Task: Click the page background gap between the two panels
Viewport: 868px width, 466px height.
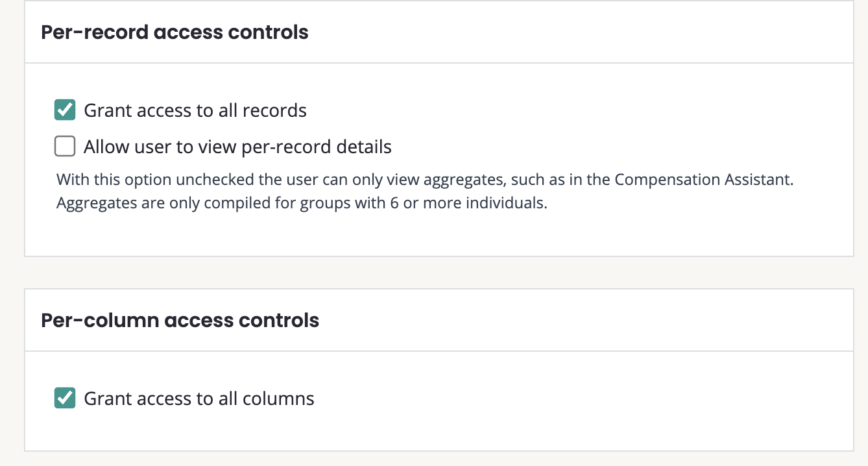Action: (439, 273)
